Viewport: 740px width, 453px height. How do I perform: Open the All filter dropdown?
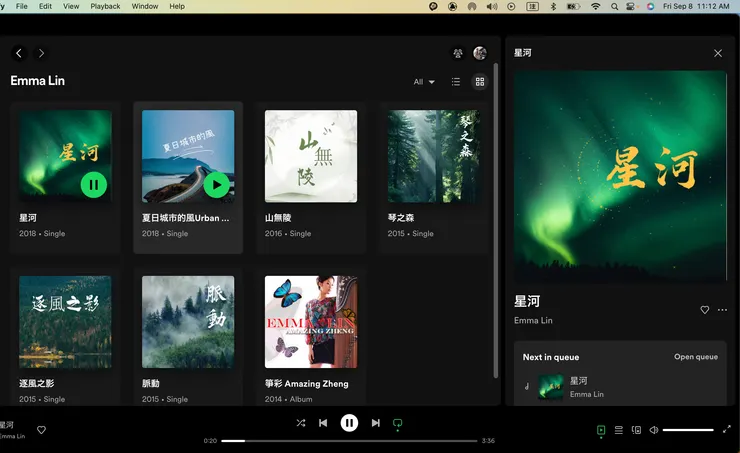424,82
